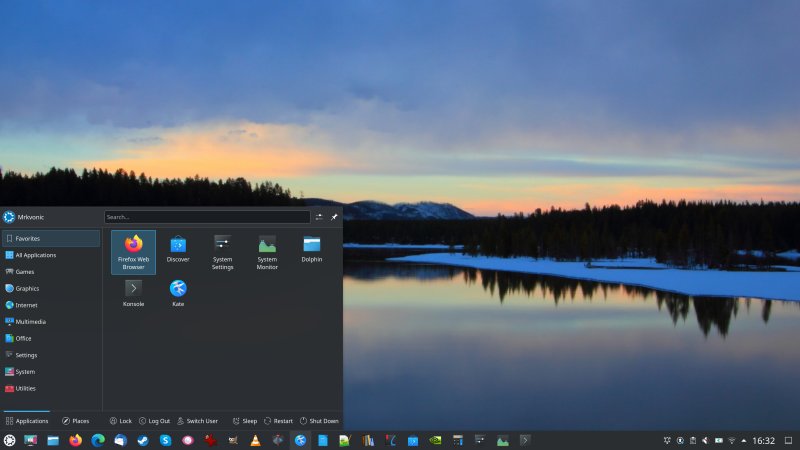The height and width of the screenshot is (450, 800).
Task: Open Firefox from the taskbar
Action: pos(76,440)
